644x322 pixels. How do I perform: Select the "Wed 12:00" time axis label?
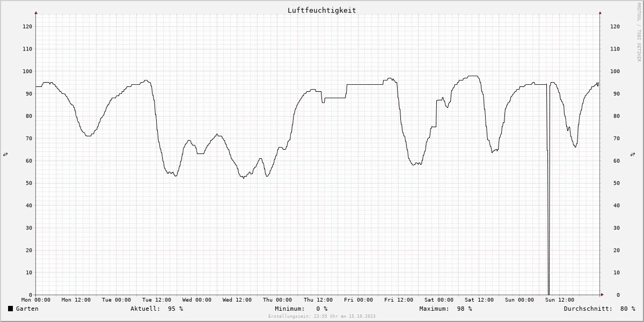(x=237, y=300)
